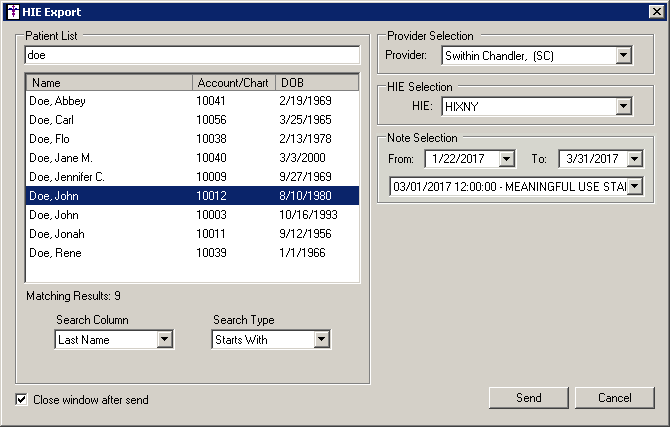This screenshot has width=670, height=427.
Task: Open the Search Type dropdown
Action: [x=321, y=340]
